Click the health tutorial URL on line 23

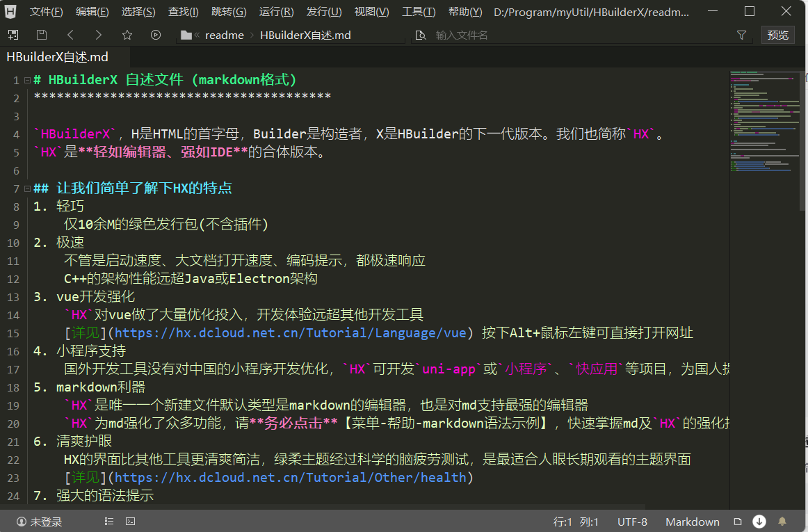point(290,478)
